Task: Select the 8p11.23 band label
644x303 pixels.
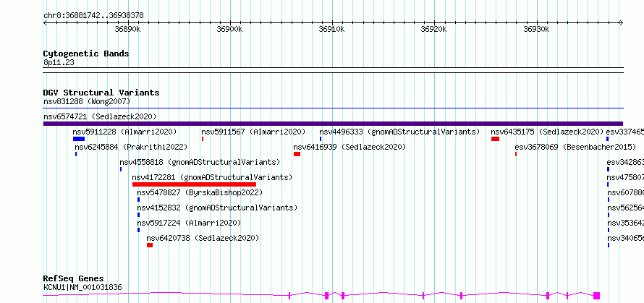Action: [59, 62]
